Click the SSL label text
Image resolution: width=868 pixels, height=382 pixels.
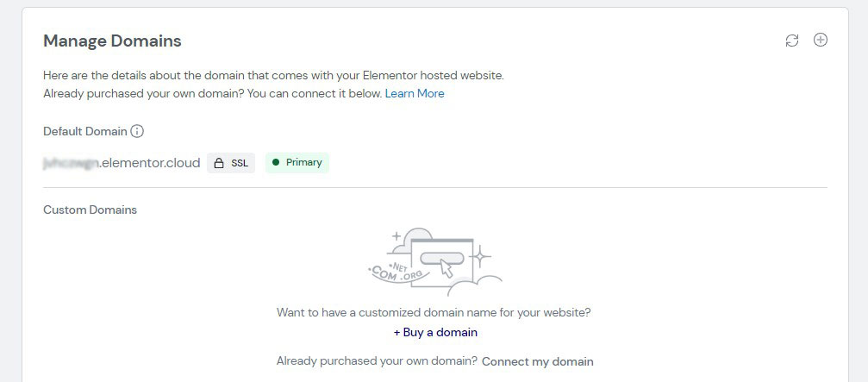click(240, 163)
